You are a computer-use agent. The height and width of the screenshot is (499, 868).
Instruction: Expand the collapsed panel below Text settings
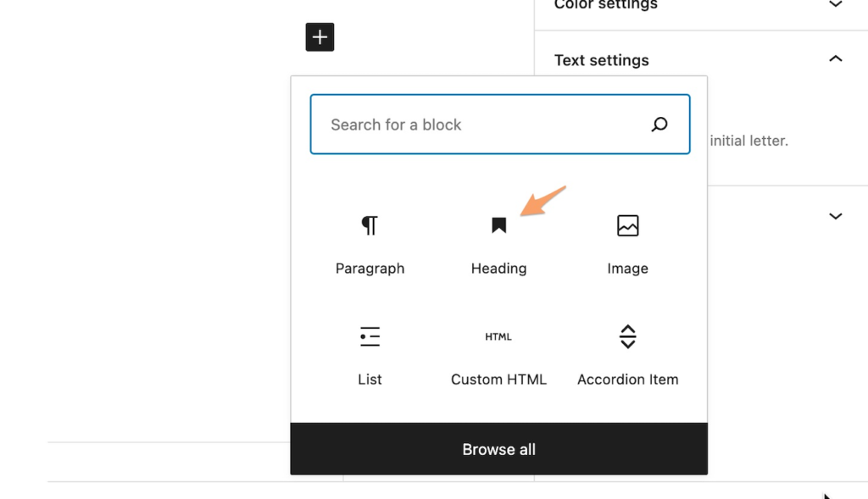pyautogui.click(x=835, y=216)
